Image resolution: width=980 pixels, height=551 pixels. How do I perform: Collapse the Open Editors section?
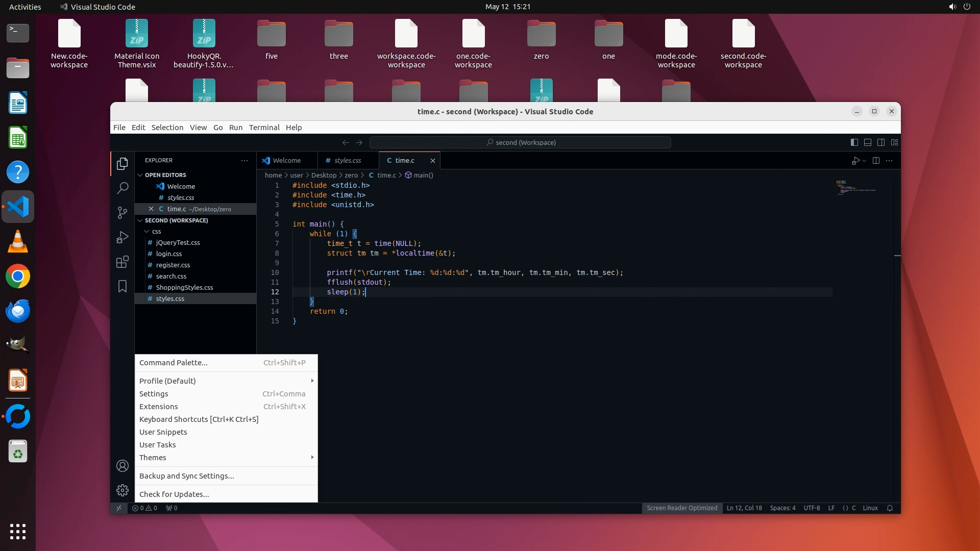tap(140, 175)
